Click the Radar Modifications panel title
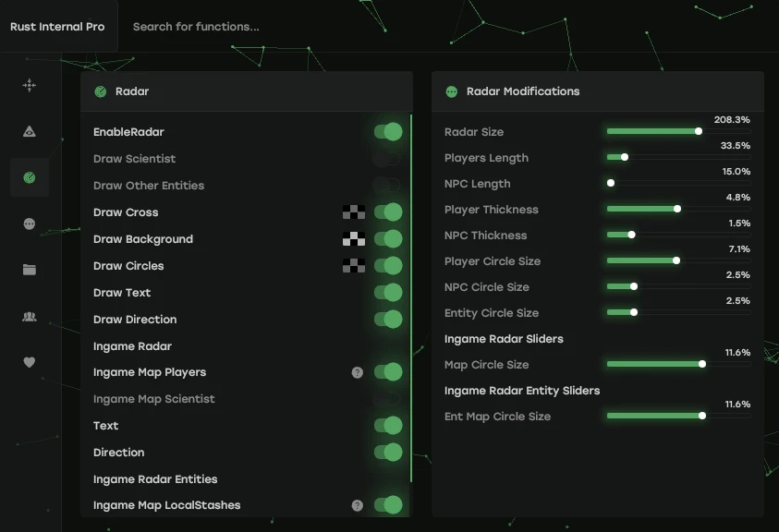The image size is (779, 532). (x=523, y=91)
